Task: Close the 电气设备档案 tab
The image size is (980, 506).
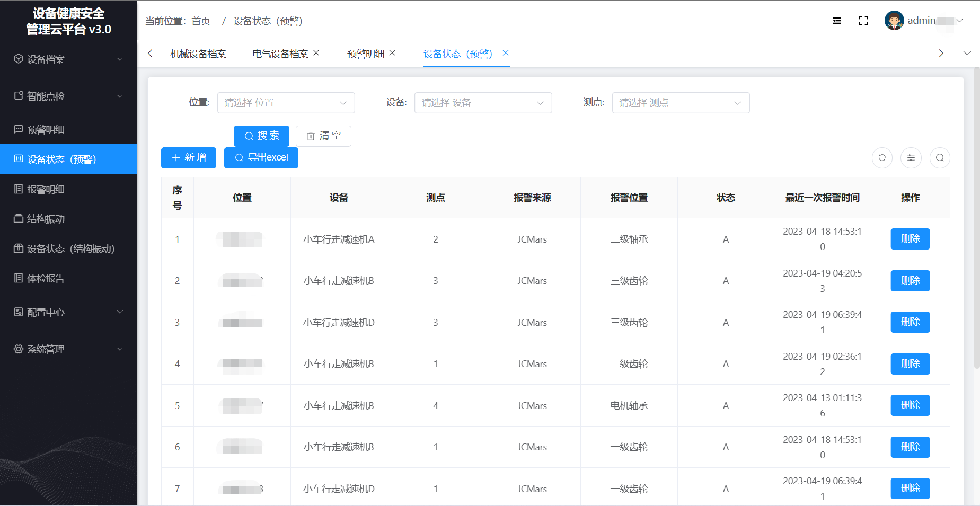Action: [316, 53]
